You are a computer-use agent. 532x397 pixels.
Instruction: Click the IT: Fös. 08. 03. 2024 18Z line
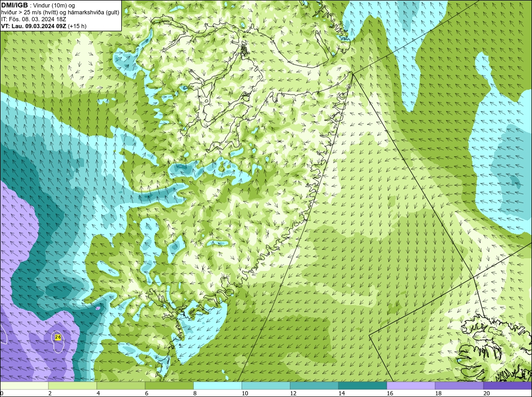(x=34, y=19)
